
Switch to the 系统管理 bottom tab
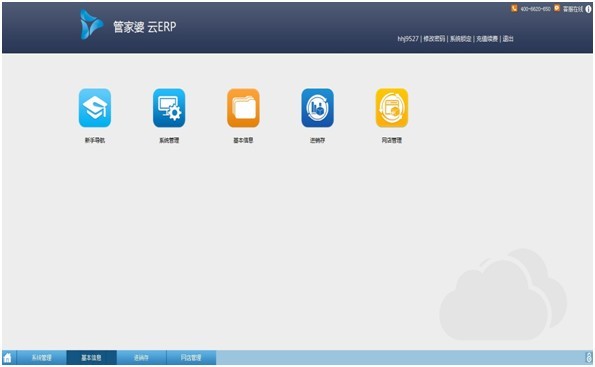pyautogui.click(x=42, y=358)
